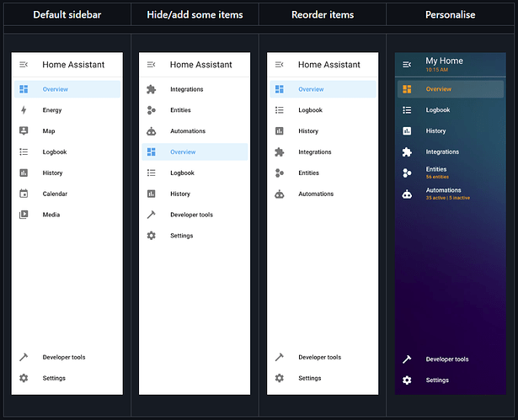518x420 pixels.
Task: Open Map label in the Default sidebar
Action: click(49, 131)
